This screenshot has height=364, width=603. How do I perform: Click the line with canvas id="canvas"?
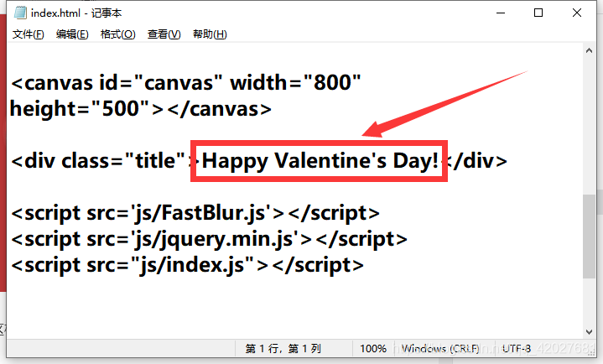coord(185,83)
